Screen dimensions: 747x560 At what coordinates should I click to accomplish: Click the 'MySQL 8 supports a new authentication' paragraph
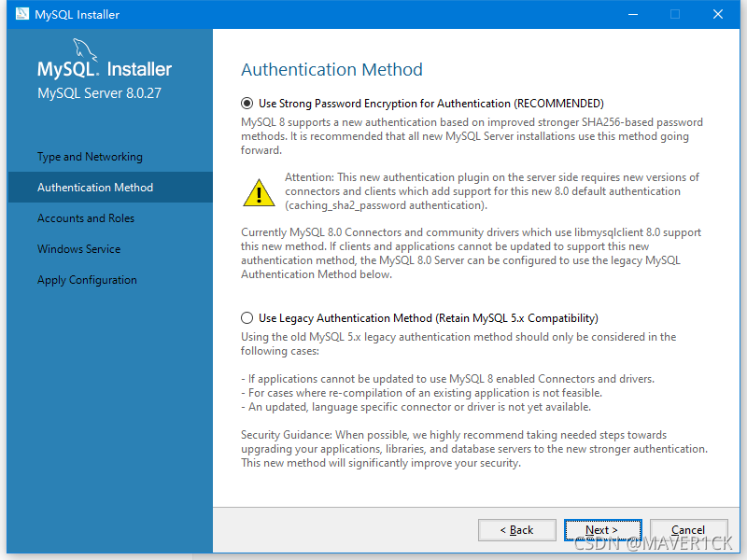coord(472,136)
